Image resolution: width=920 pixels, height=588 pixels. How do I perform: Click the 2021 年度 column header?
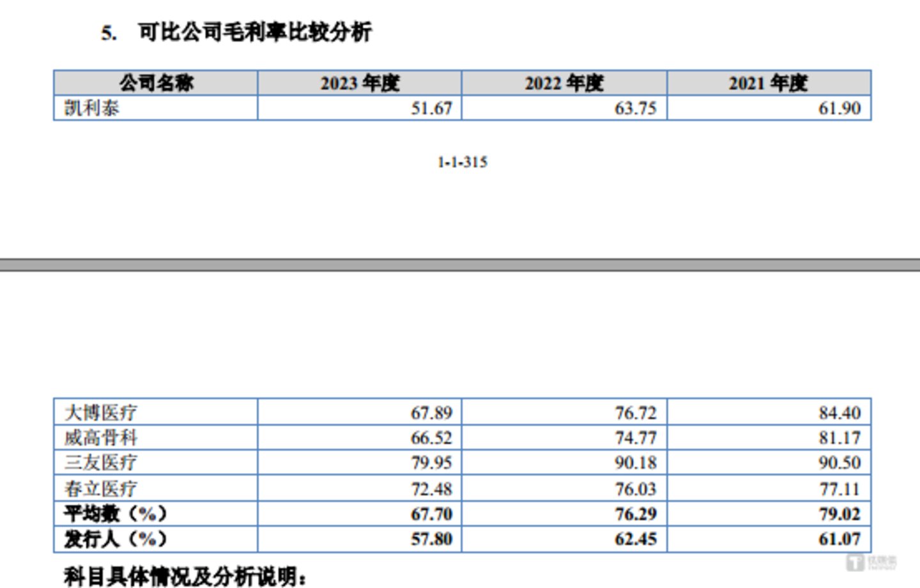tap(769, 83)
